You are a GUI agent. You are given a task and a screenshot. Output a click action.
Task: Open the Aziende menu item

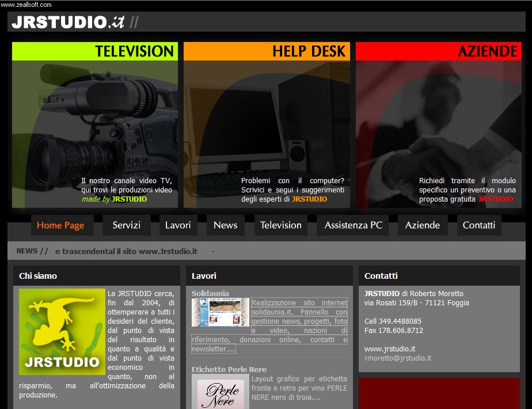click(423, 225)
